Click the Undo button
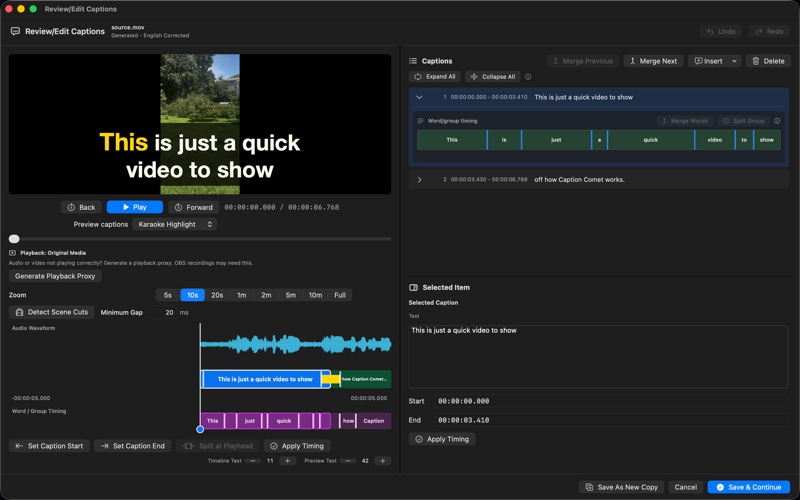Image resolution: width=800 pixels, height=500 pixels. click(721, 31)
